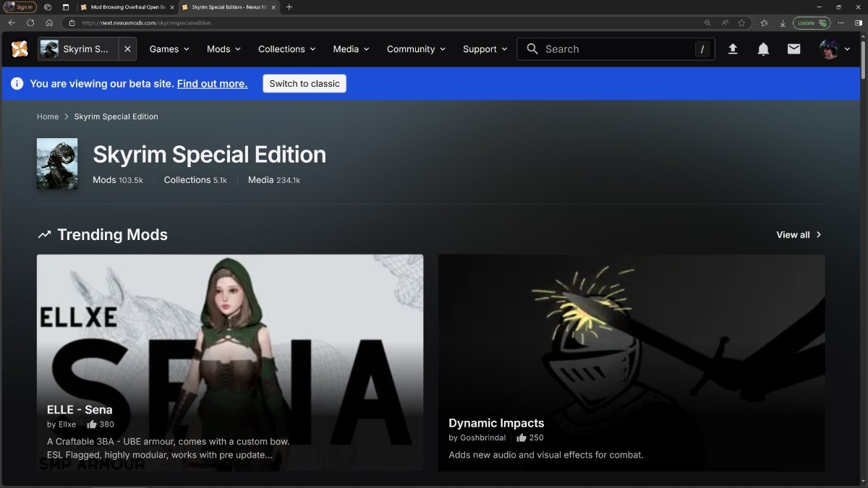The height and width of the screenshot is (488, 868).
Task: Click the browser home icon
Action: 49,22
